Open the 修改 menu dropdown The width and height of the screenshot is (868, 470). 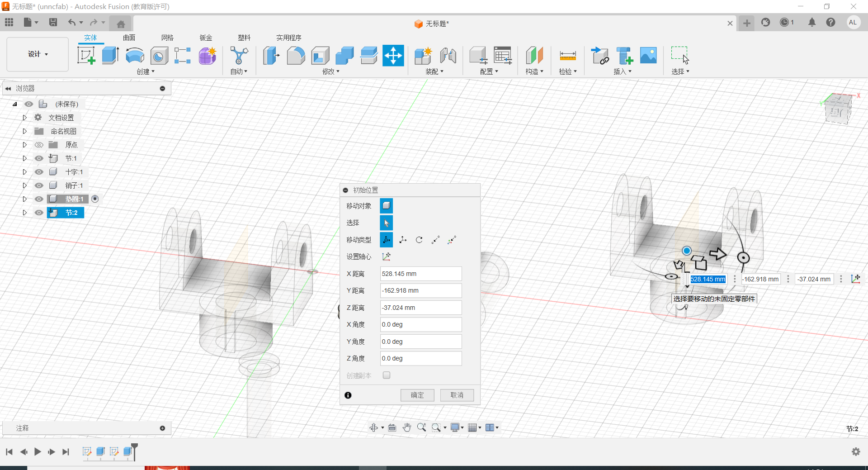(x=331, y=71)
